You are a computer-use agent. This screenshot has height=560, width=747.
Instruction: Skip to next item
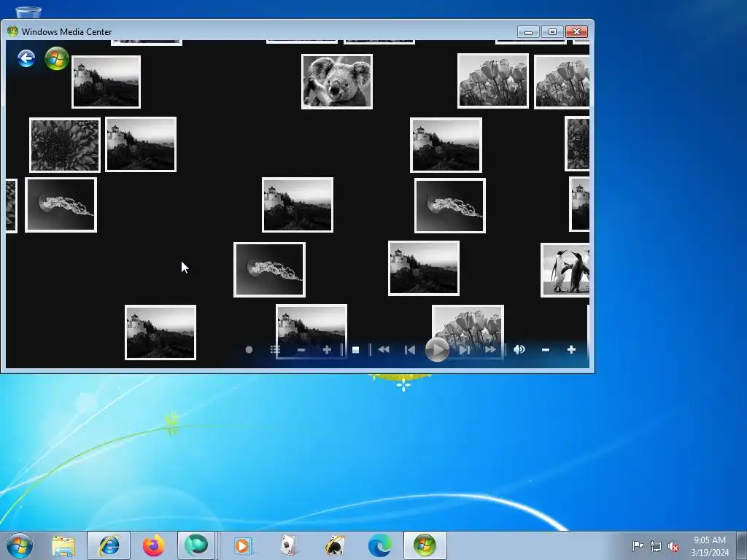[465, 350]
